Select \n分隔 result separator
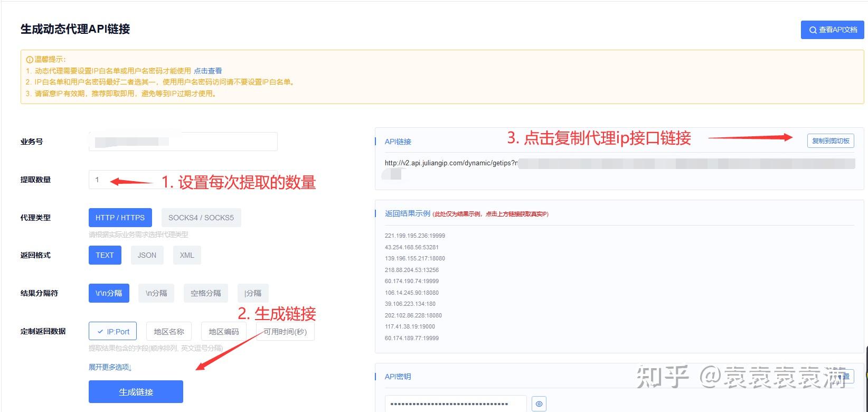Image resolution: width=868 pixels, height=412 pixels. point(156,293)
